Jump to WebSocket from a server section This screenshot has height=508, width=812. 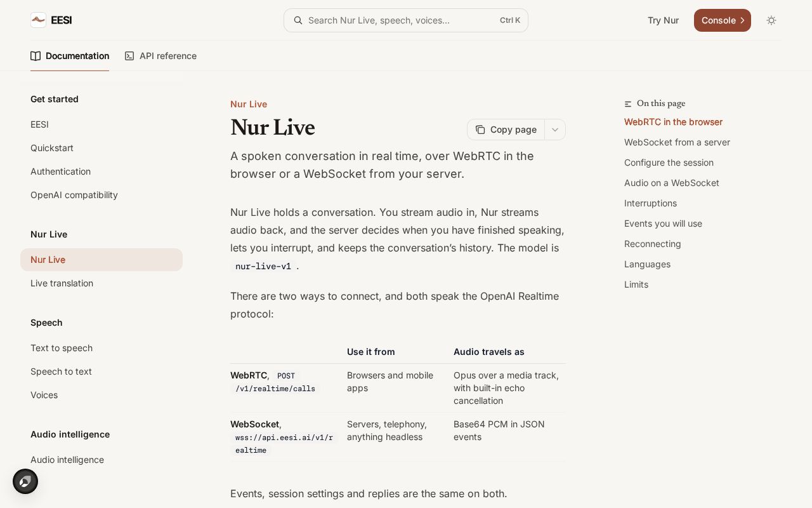point(677,142)
